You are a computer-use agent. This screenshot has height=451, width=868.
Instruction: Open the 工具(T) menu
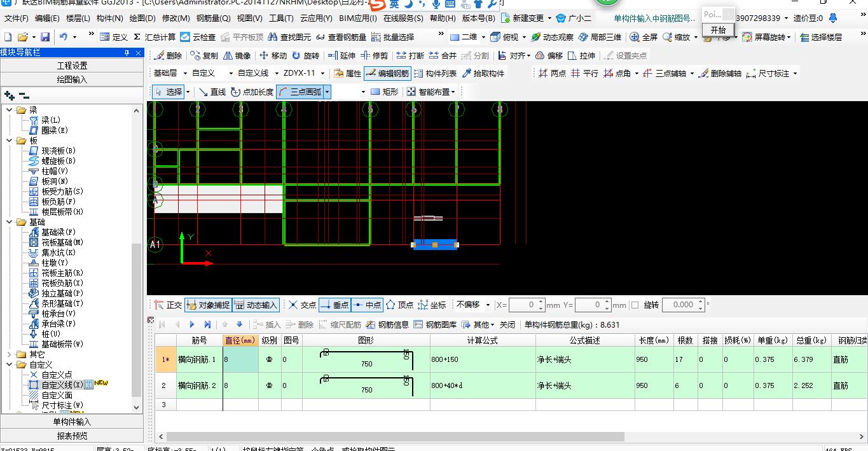coord(281,18)
